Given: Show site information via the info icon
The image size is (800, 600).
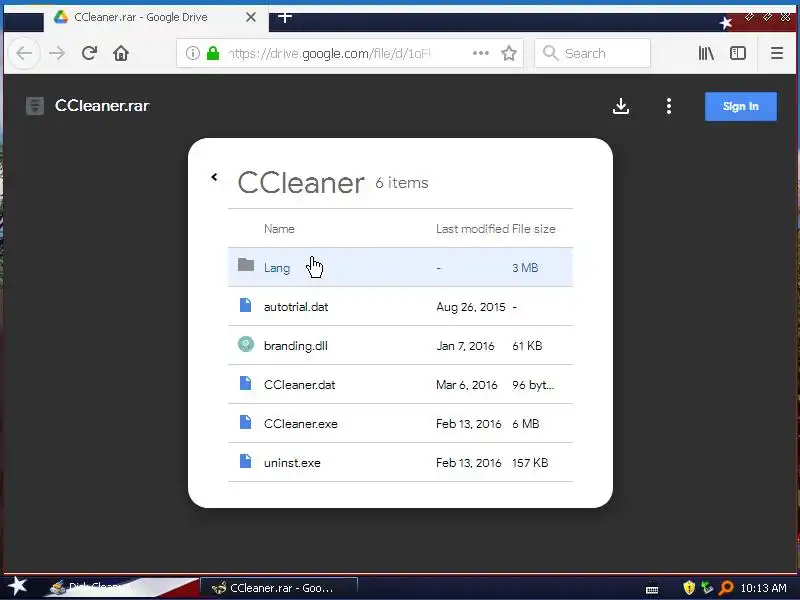Looking at the screenshot, I should pos(192,53).
